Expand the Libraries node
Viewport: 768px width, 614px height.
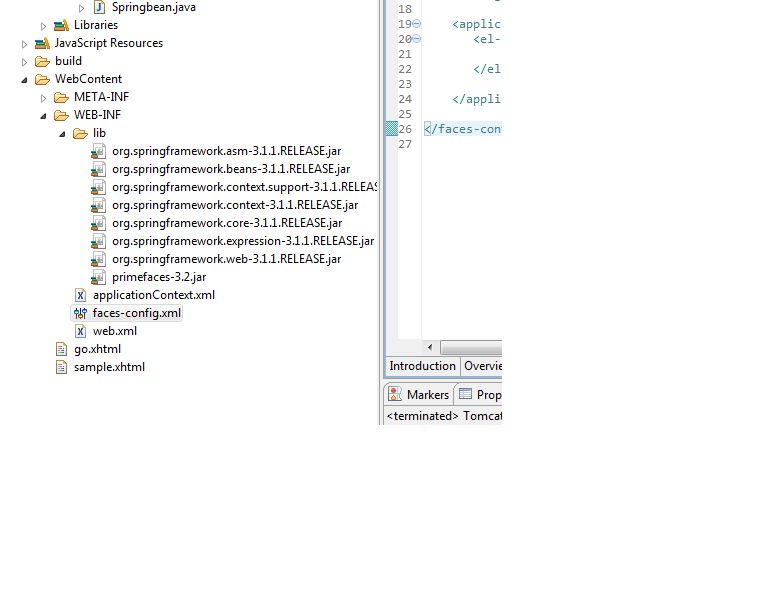44,26
